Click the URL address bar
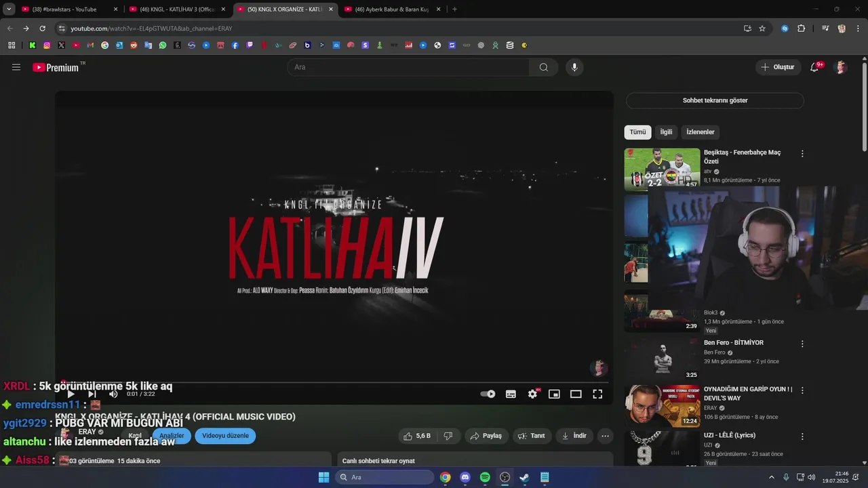 point(400,28)
